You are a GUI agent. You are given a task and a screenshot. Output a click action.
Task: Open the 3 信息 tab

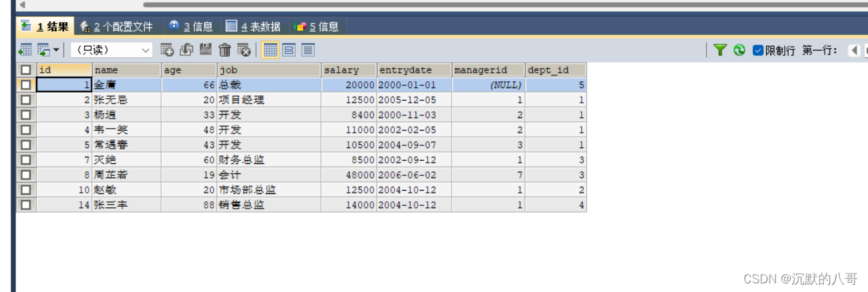point(191,27)
